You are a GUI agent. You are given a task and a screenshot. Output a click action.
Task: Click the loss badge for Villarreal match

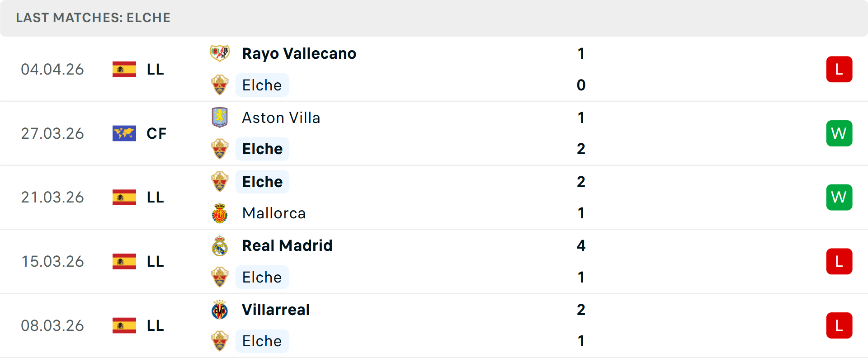pyautogui.click(x=839, y=325)
